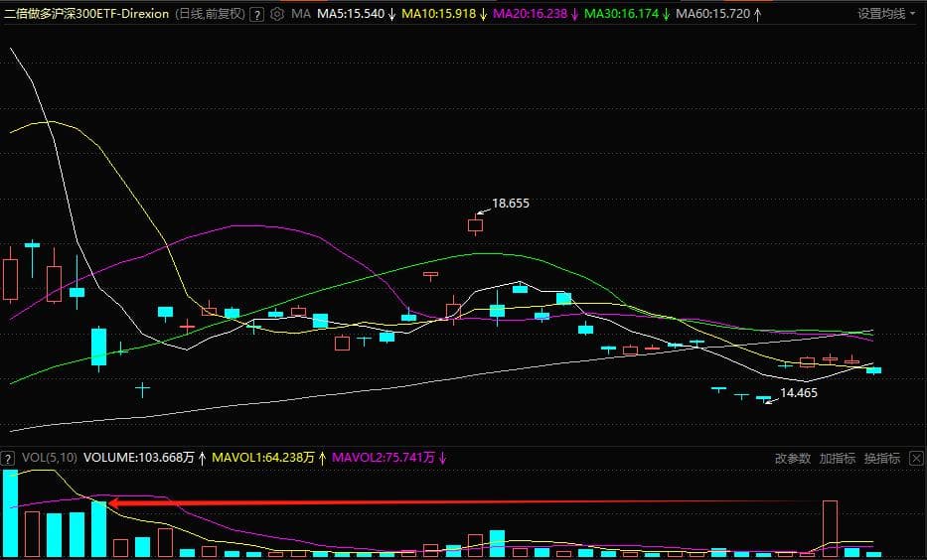Click 换指标 to switch indicator
This screenshot has width=927, height=560.
point(881,459)
